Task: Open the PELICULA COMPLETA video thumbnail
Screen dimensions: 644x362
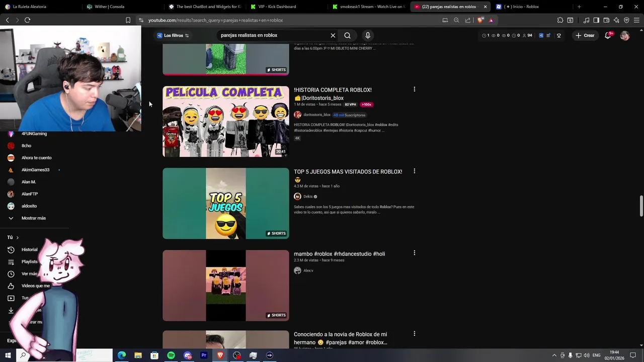Action: [226, 122]
